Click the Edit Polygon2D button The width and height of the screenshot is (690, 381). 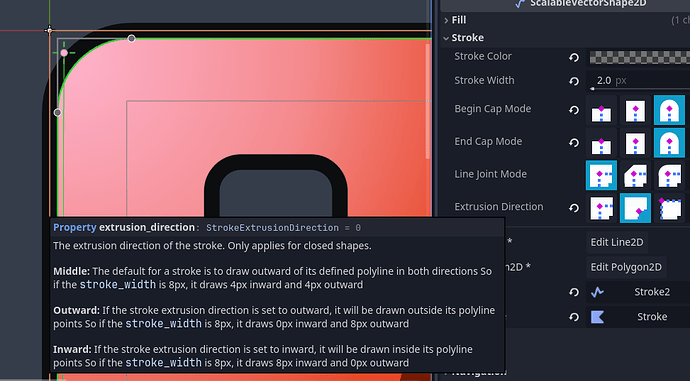tap(626, 267)
